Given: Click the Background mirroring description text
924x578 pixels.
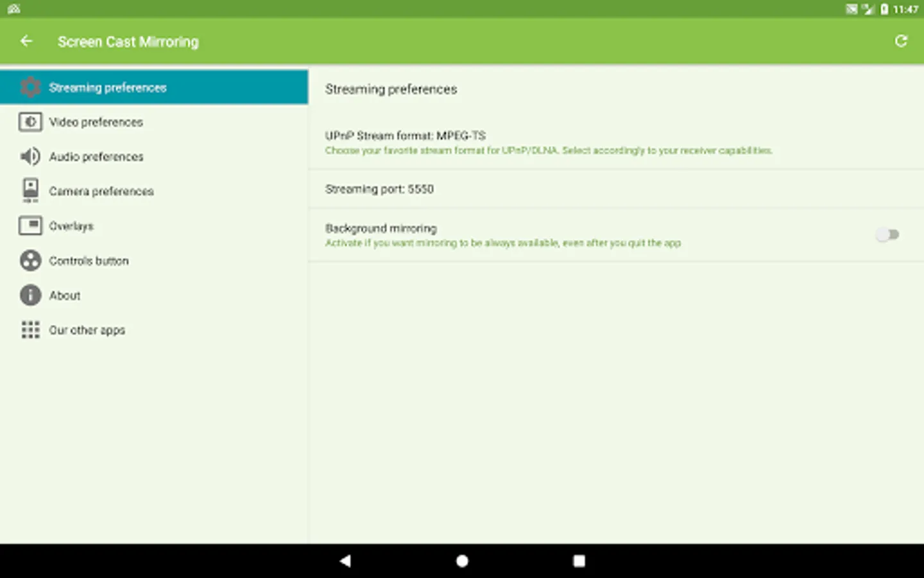Looking at the screenshot, I should 503,243.
